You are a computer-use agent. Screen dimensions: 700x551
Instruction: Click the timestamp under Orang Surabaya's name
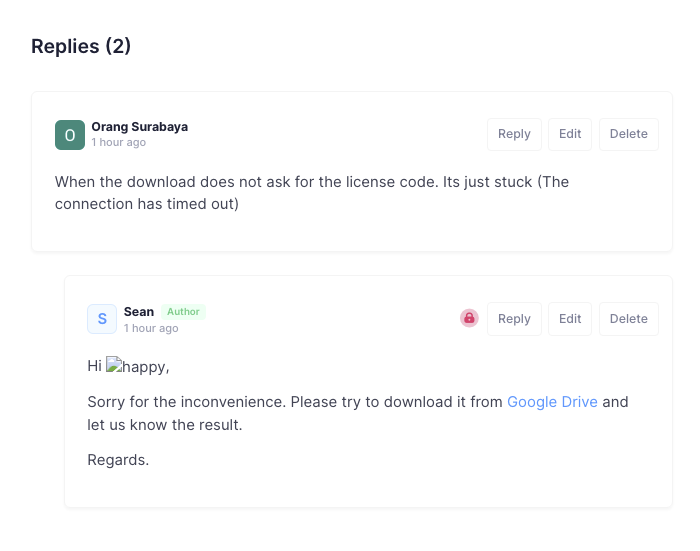[118, 143]
